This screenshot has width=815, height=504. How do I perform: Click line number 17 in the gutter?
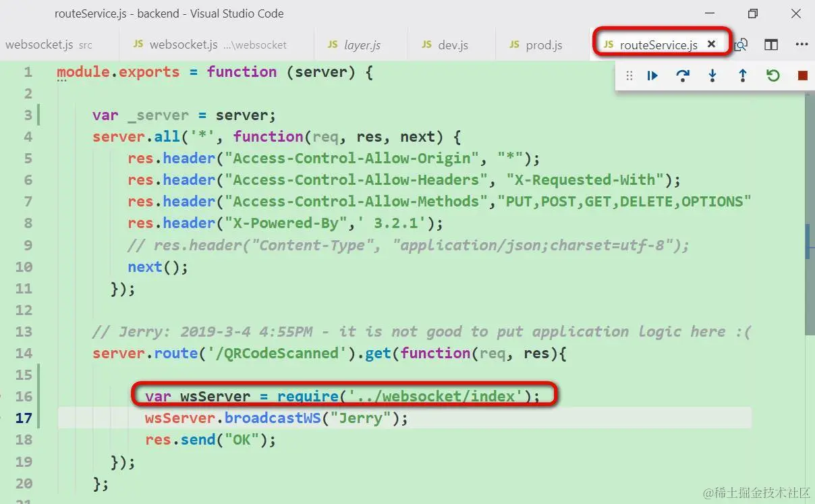[24, 418]
